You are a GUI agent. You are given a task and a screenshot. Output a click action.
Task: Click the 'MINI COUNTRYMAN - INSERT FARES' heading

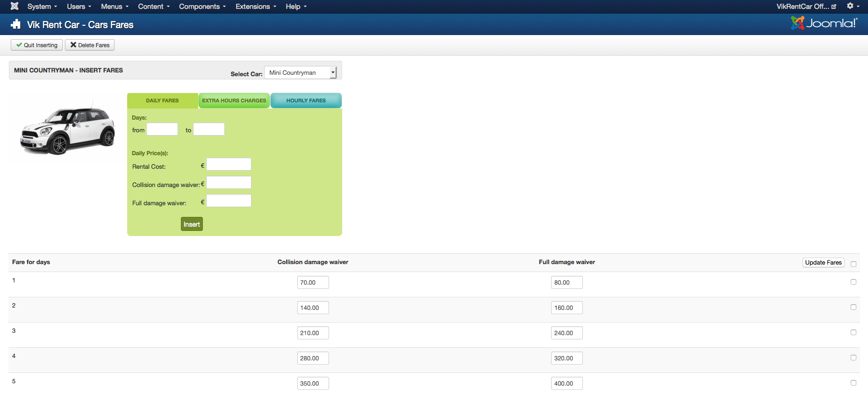[68, 70]
